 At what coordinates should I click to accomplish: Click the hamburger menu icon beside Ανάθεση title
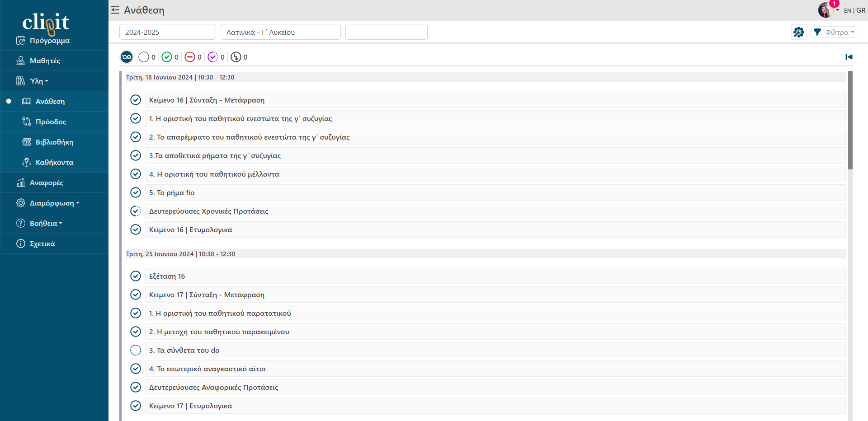tap(115, 10)
